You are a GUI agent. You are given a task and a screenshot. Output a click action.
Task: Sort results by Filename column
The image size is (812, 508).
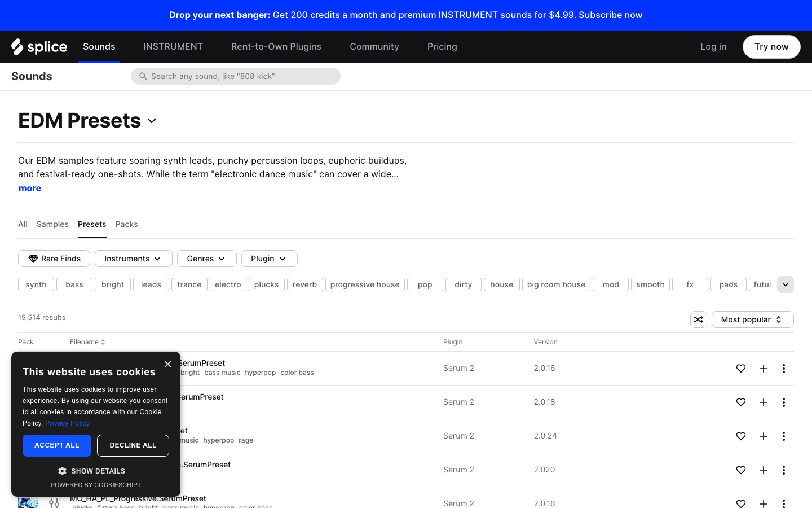tap(88, 342)
